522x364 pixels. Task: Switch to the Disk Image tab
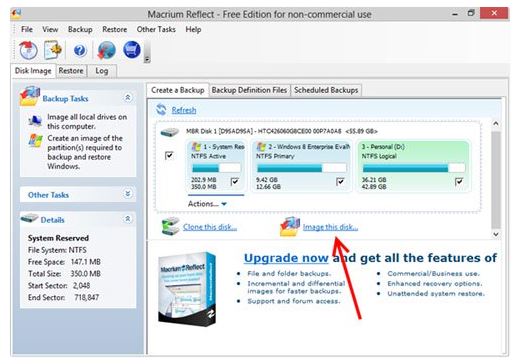33,71
